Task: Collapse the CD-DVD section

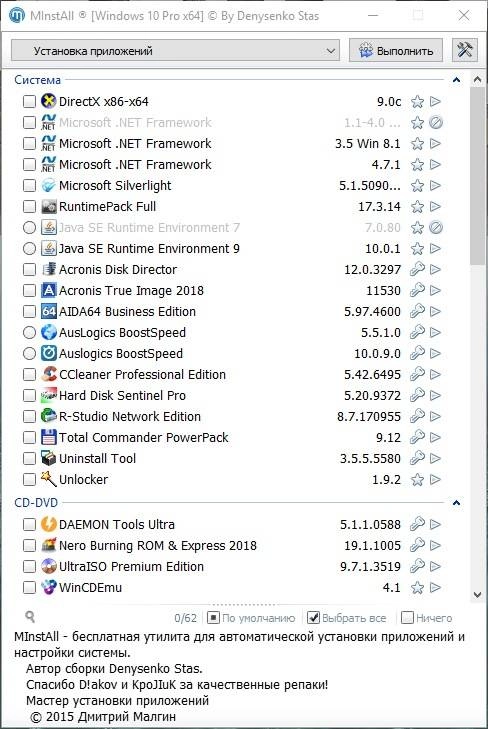Action: (x=456, y=503)
